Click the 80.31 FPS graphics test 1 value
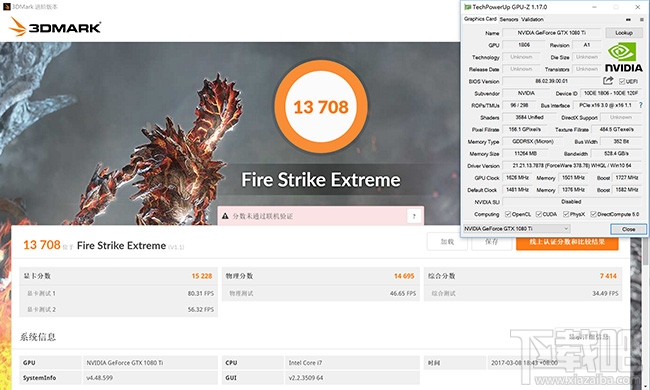 [x=201, y=293]
